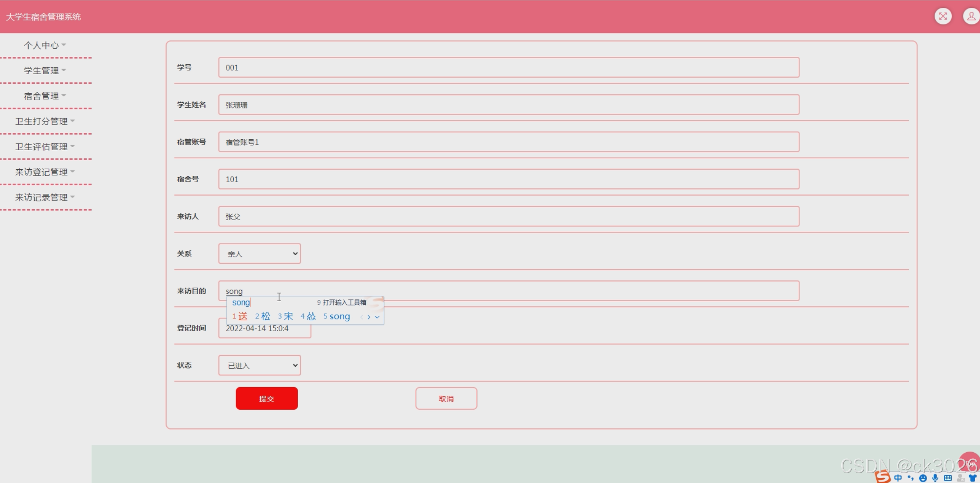Screen dimensions: 980x483
Task: Toggle the IME punctuation mode icon
Action: pos(910,478)
